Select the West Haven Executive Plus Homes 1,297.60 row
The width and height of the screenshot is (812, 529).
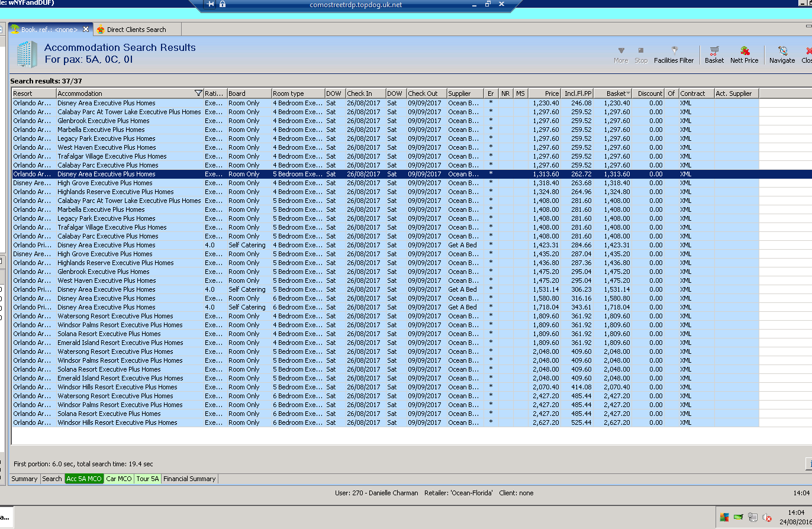pos(385,147)
